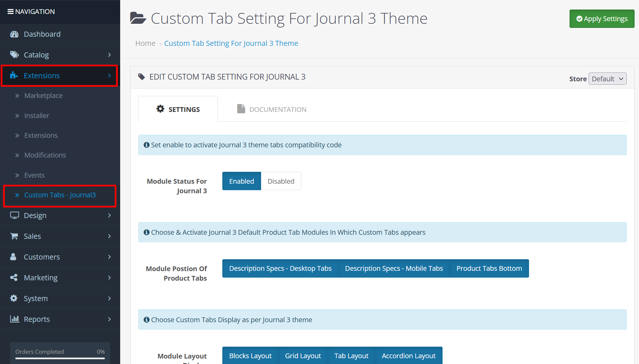Open Custom Tabs - Journal3 submenu item
Image resolution: width=639 pixels, height=364 pixels.
pos(60,195)
